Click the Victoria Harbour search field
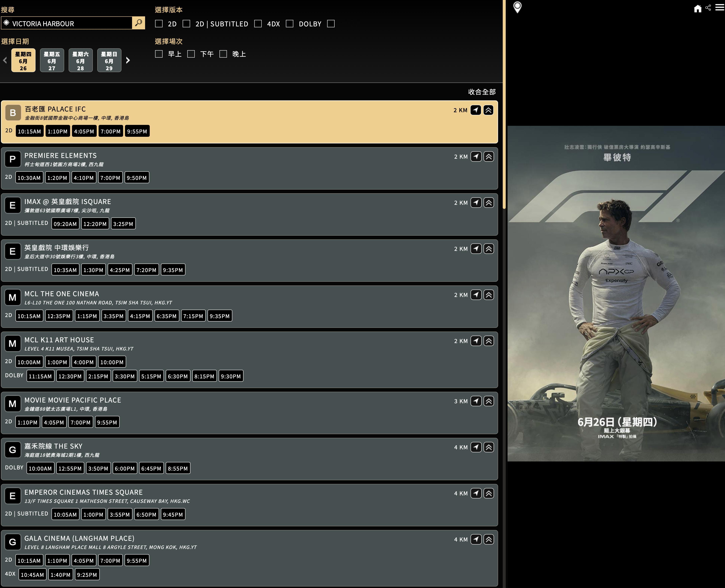The image size is (725, 588). [x=67, y=23]
